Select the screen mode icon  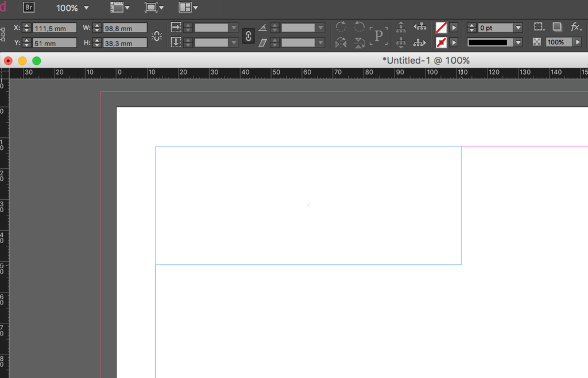pos(150,7)
